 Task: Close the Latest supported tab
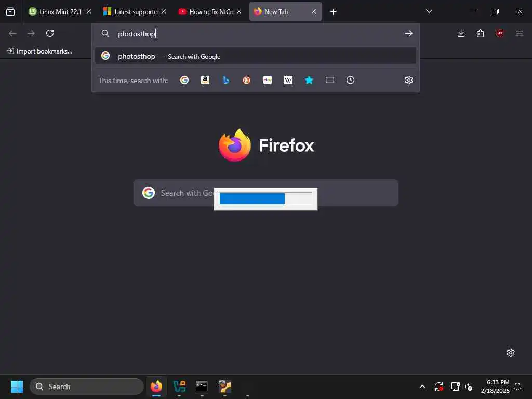click(x=164, y=11)
